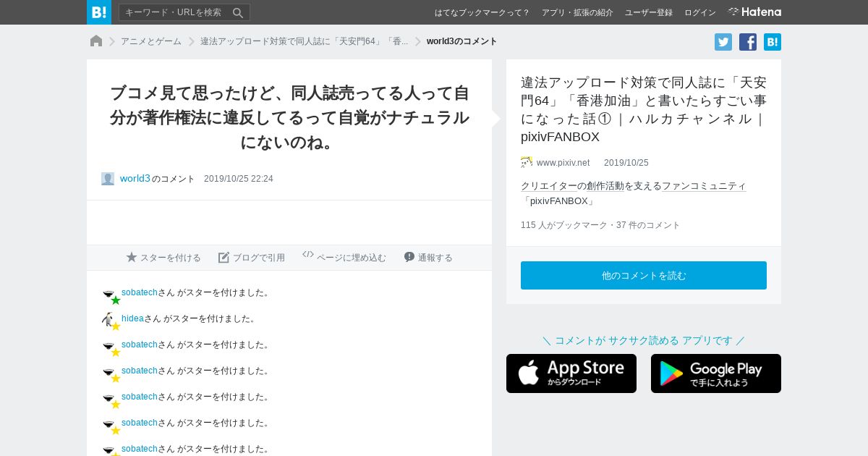Quote in blog with ブログで引用
The height and width of the screenshot is (456, 868).
[252, 257]
